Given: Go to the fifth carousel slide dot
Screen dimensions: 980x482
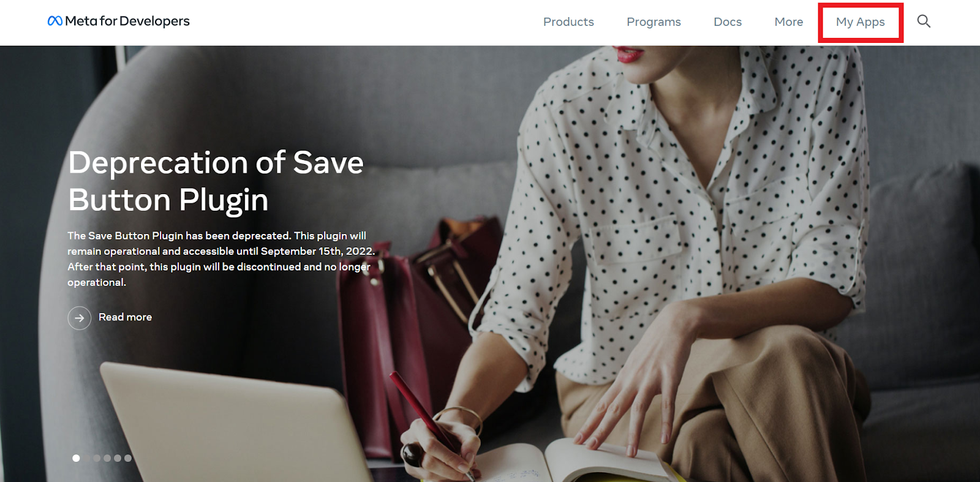Looking at the screenshot, I should pos(118,458).
